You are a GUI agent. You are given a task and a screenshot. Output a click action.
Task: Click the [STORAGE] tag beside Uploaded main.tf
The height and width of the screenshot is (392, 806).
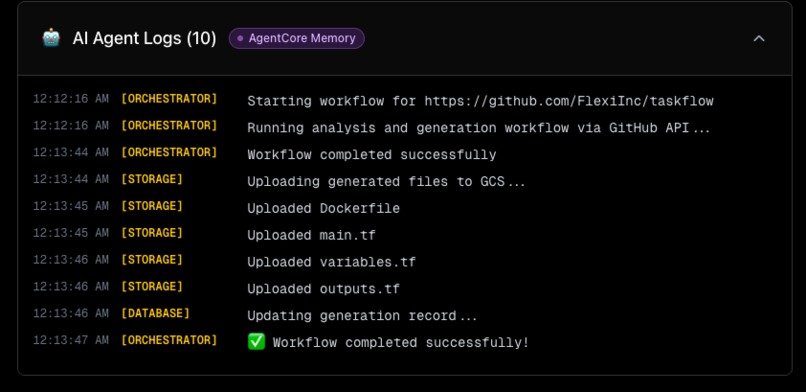pyautogui.click(x=152, y=232)
